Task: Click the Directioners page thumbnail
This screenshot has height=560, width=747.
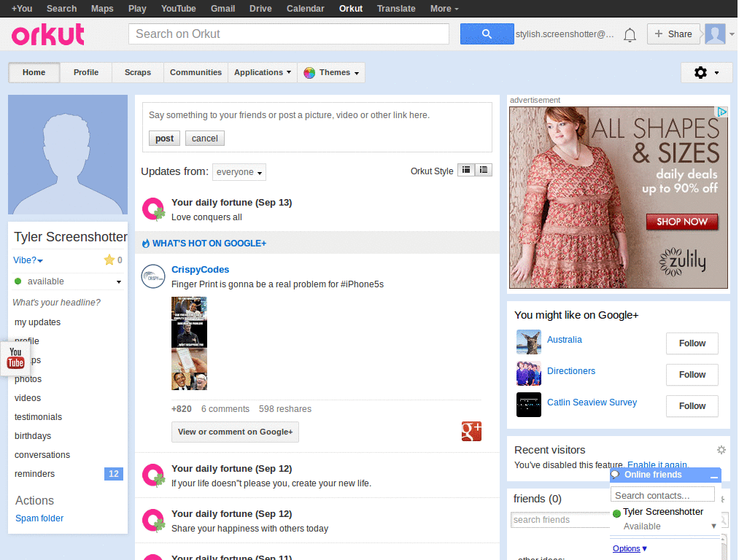Action: pyautogui.click(x=529, y=373)
